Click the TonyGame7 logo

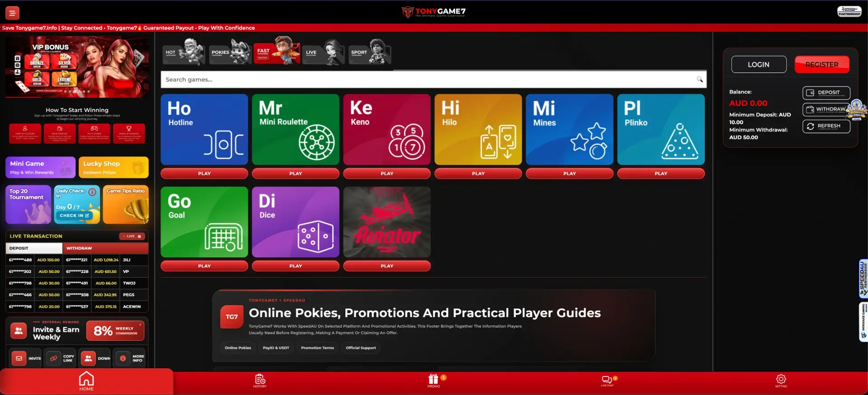(x=434, y=12)
